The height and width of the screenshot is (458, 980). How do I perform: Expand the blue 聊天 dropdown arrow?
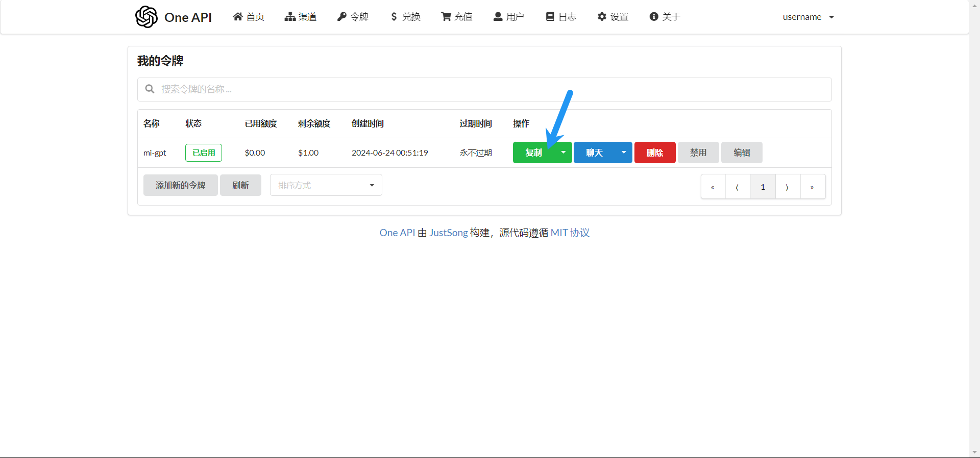coord(624,152)
